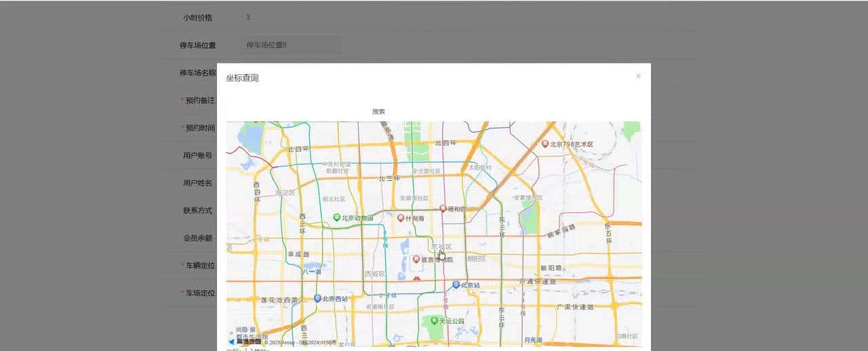Select the 北京站 railway station marker

point(456,285)
